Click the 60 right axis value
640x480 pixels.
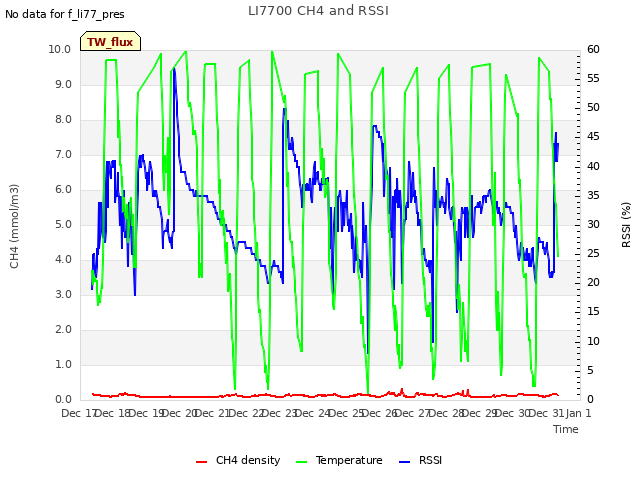coord(593,49)
